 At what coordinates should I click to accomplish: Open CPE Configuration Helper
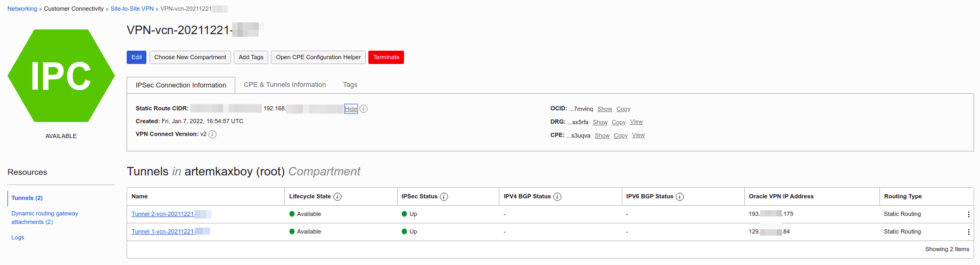pyautogui.click(x=318, y=57)
